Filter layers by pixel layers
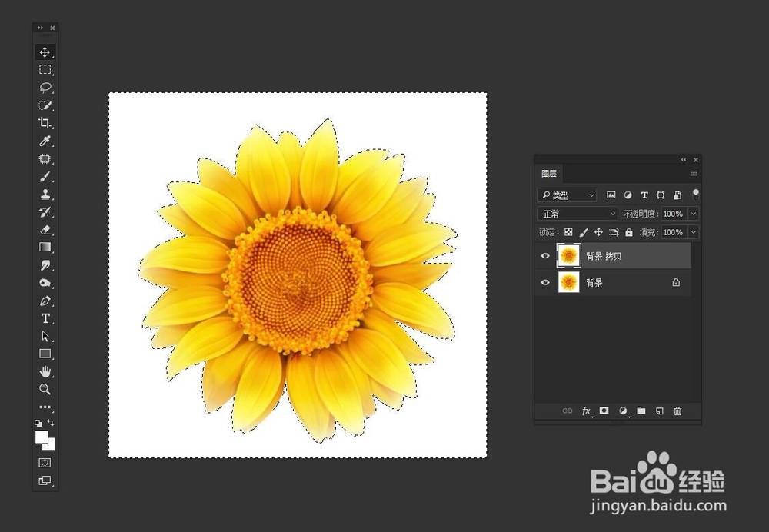 [611, 195]
